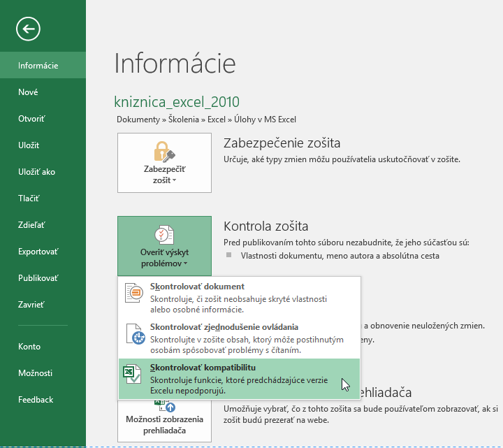Click the Vlastnosti dokumentu, meno autora bullet text
The width and height of the screenshot is (503, 448).
point(340,256)
